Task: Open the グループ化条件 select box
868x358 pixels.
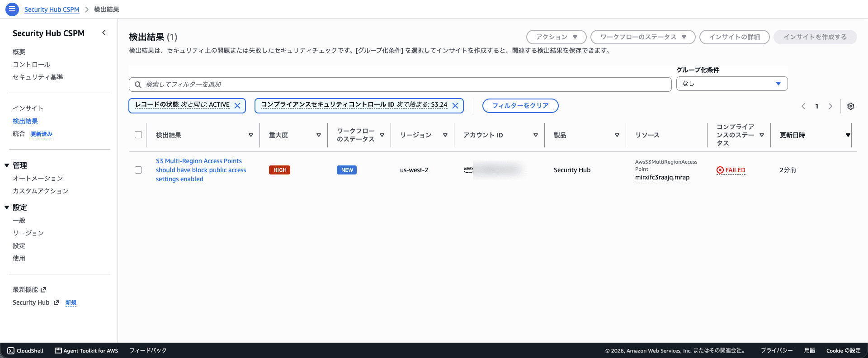Action: [732, 84]
